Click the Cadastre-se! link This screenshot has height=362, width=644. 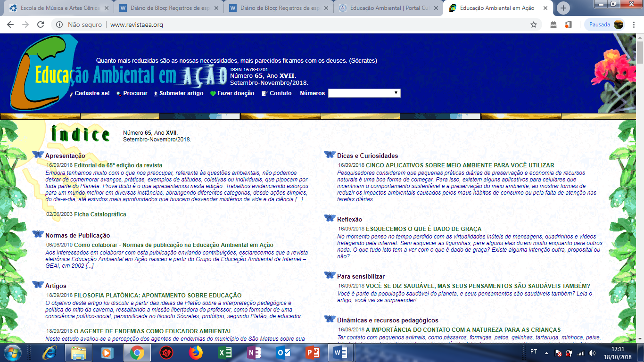91,93
